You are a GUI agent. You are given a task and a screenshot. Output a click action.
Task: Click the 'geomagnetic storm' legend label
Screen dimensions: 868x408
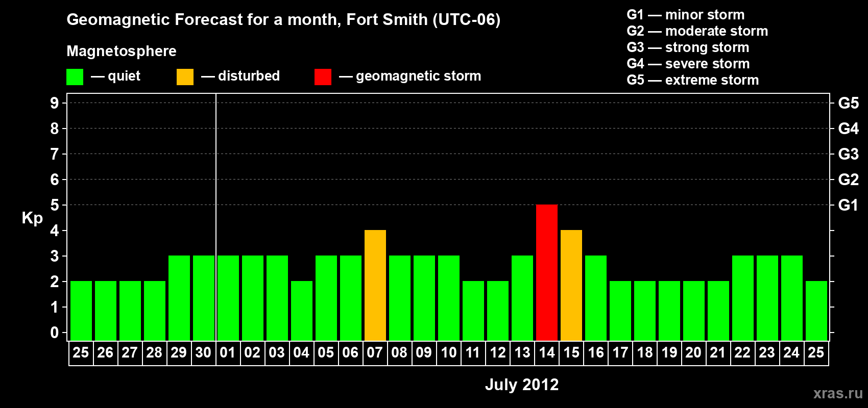tap(419, 76)
